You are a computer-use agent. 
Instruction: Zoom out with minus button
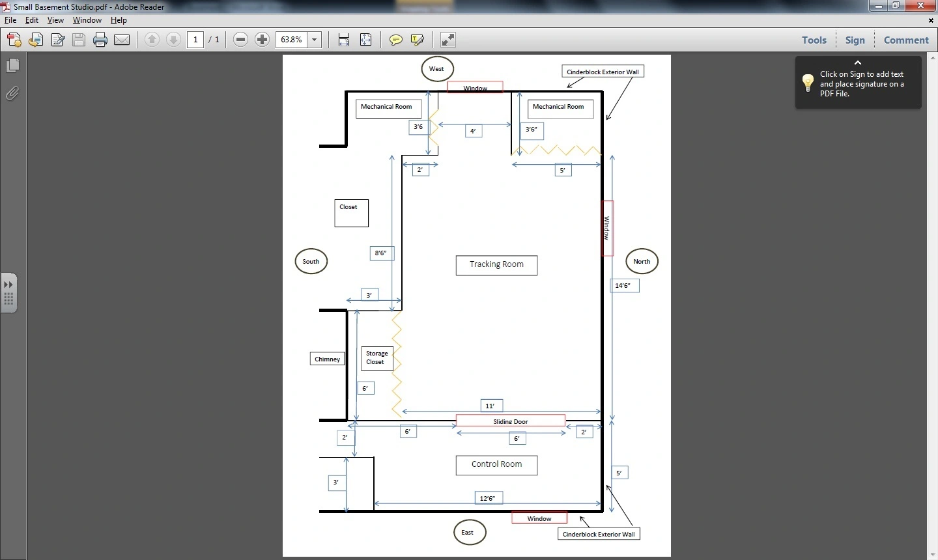tap(240, 40)
